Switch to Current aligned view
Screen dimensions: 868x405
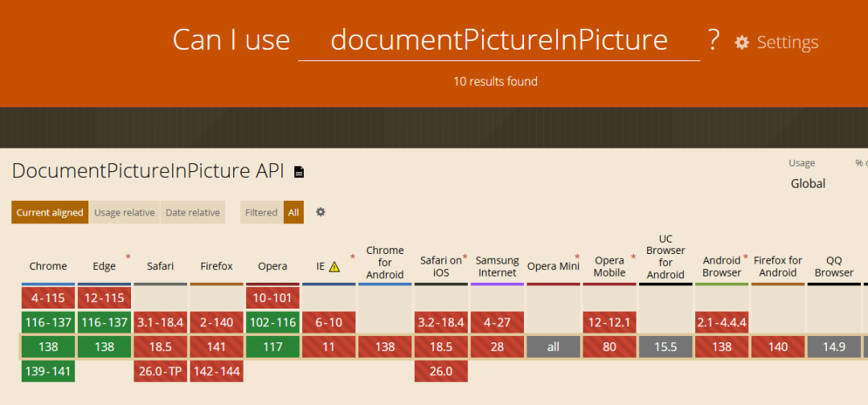point(50,213)
